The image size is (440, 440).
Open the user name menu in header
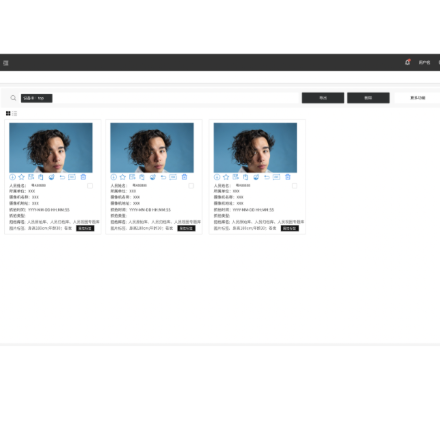[424, 62]
